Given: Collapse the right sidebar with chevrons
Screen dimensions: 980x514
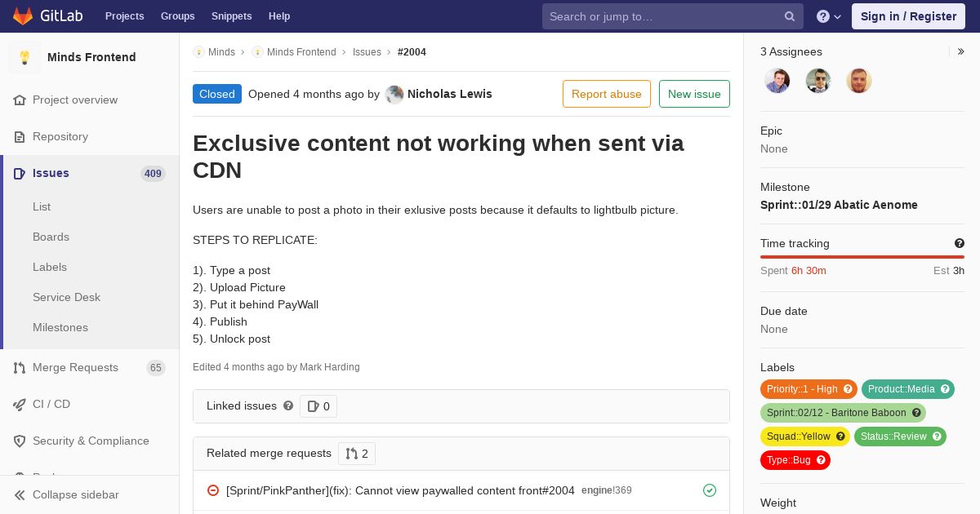Looking at the screenshot, I should click(x=961, y=51).
